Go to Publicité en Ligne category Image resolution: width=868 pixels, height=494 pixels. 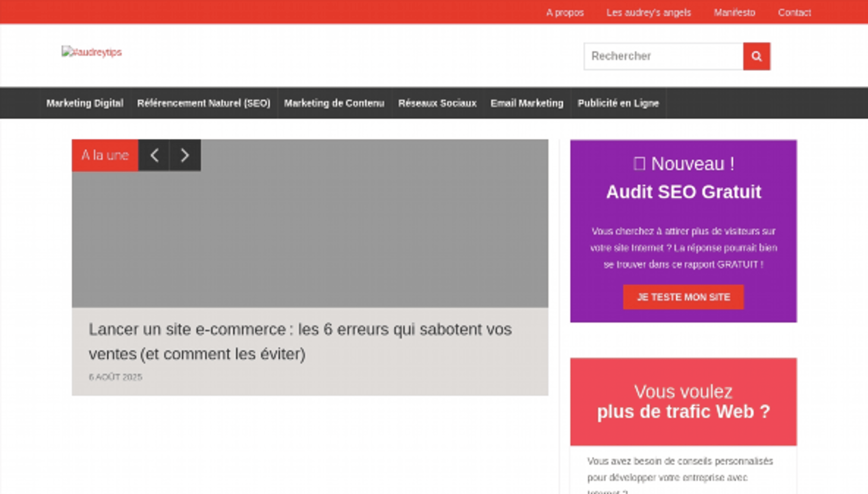618,103
